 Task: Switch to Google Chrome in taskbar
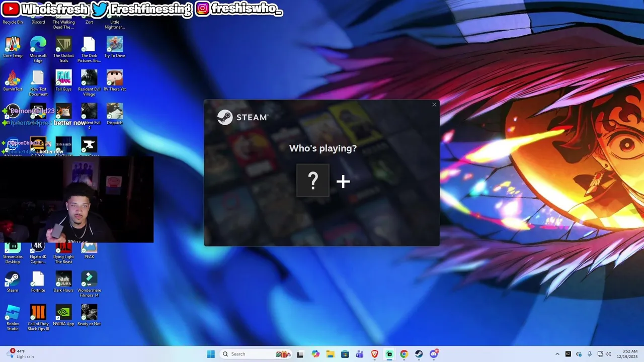tap(404, 354)
